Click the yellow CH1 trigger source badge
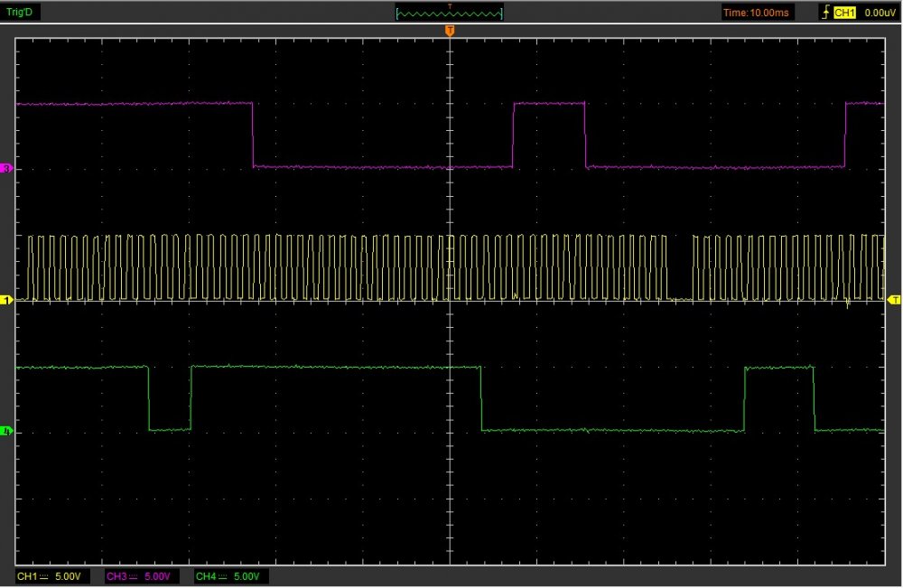This screenshot has height=588, width=903. click(844, 13)
